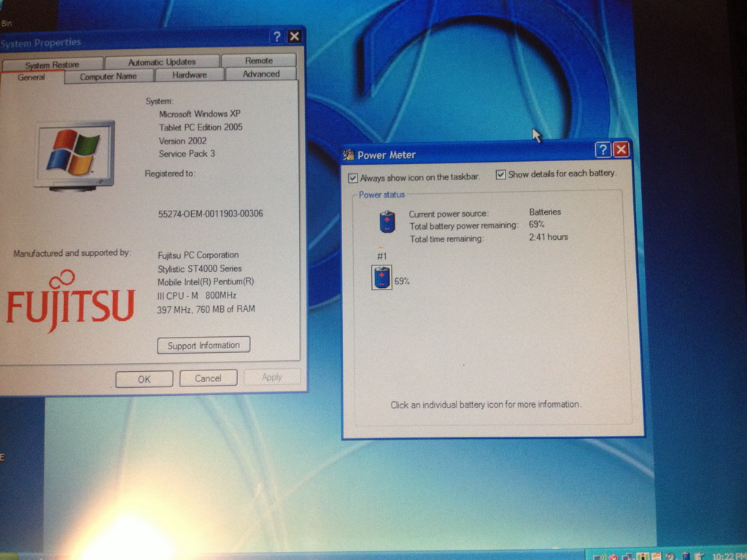Switch to the Hardware tab
This screenshot has width=747, height=560.
(190, 74)
